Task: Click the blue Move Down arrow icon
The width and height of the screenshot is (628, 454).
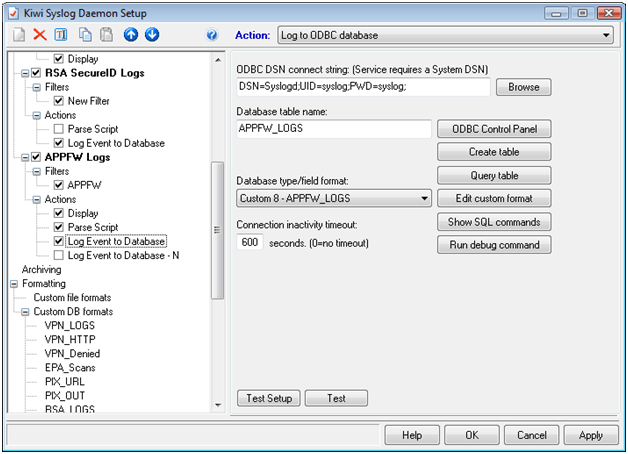Action: point(151,35)
